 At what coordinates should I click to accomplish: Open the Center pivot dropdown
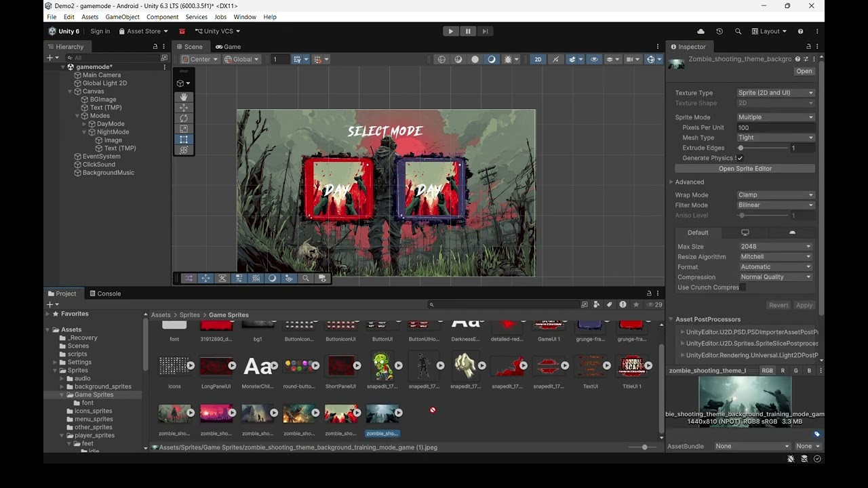[x=199, y=59]
